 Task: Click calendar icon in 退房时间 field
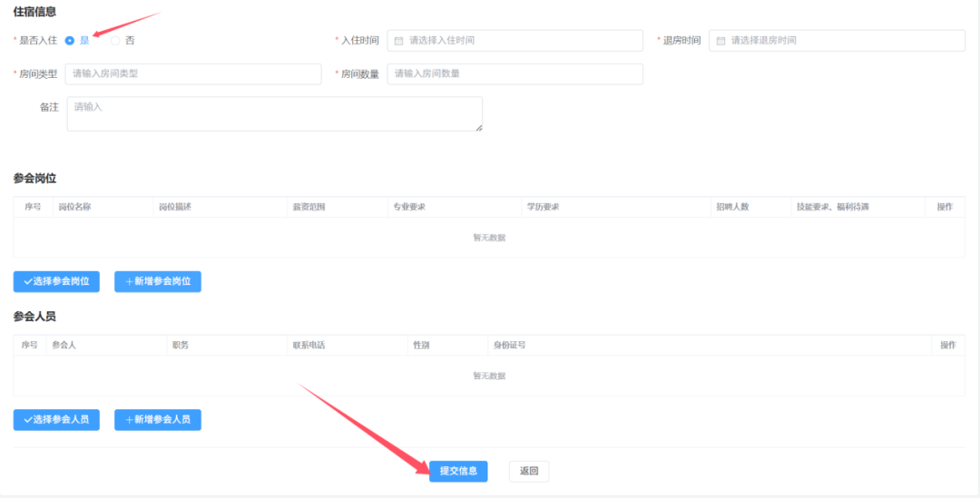[720, 41]
